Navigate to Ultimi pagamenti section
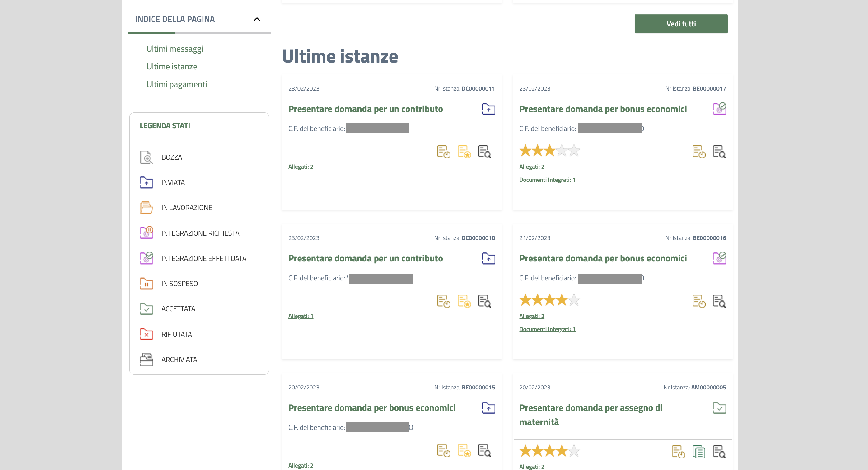Viewport: 868px width, 470px height. coord(177,84)
